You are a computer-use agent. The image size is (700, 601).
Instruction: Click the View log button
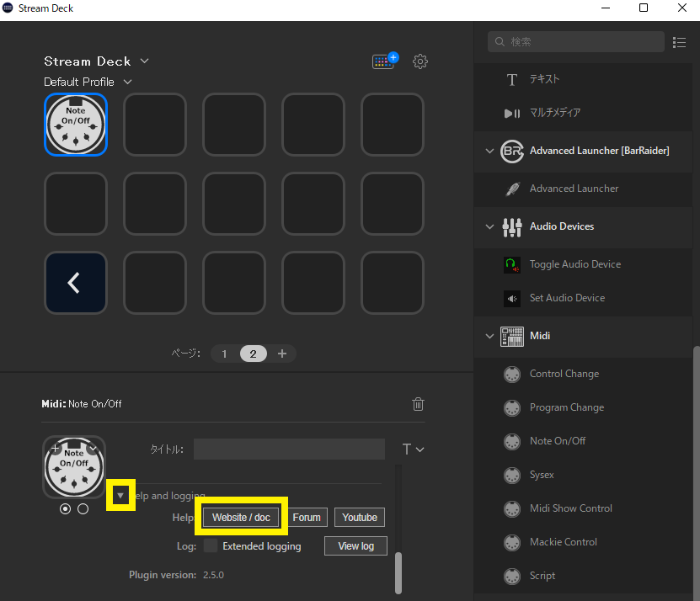point(355,545)
